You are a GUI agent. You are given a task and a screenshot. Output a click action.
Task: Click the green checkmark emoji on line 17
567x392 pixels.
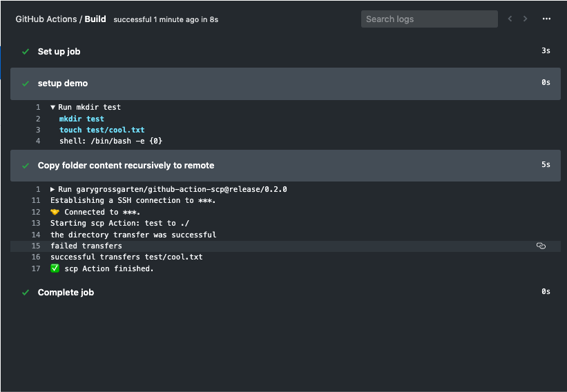point(55,268)
